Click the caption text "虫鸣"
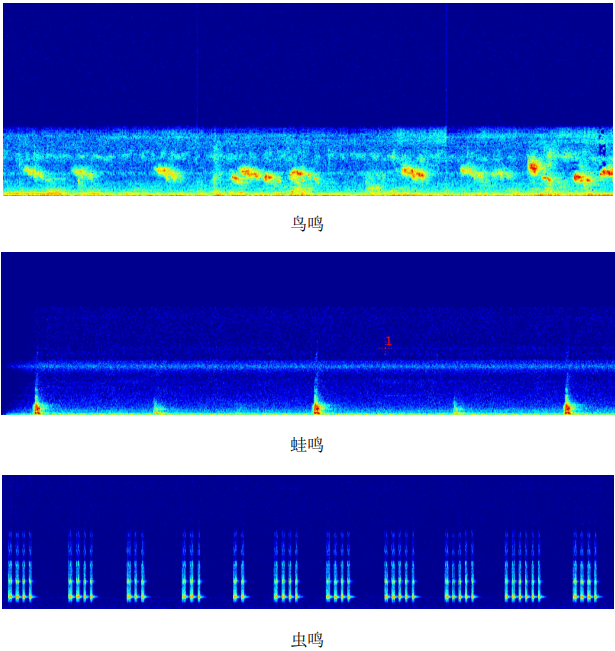The image size is (615, 651). pos(307,639)
